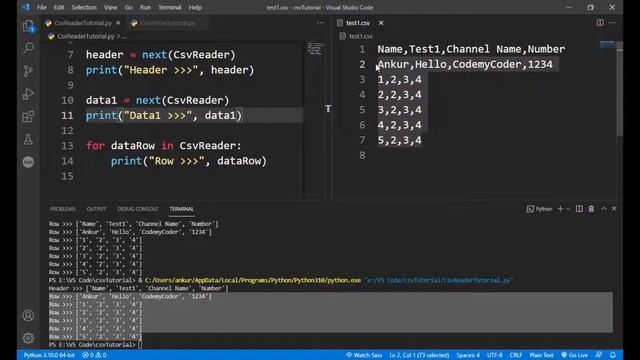The image size is (640, 360).
Task: Open the File menu
Action: tap(42, 7)
